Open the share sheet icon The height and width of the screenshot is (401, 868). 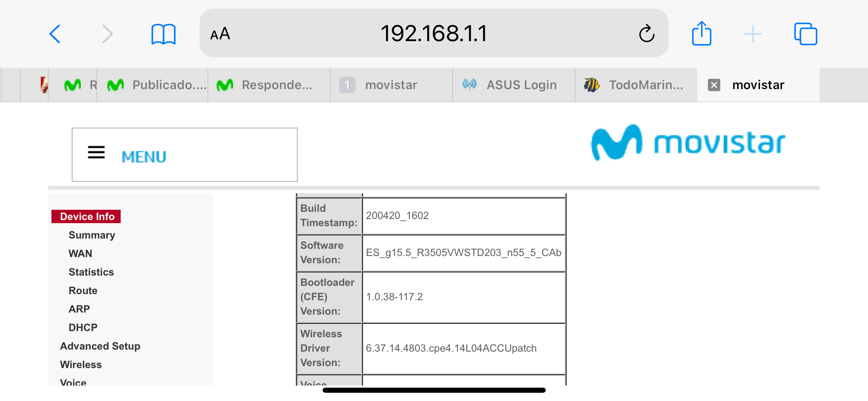coord(701,34)
